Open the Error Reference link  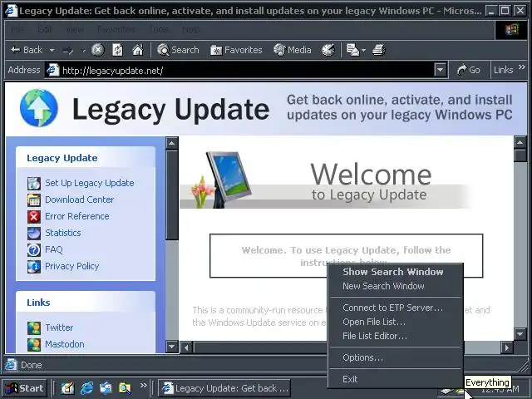(77, 216)
